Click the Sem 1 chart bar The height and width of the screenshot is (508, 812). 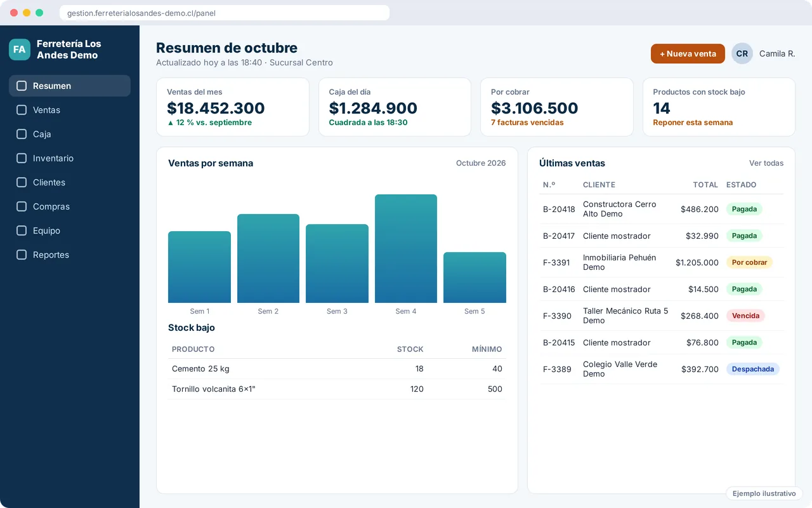click(x=199, y=267)
